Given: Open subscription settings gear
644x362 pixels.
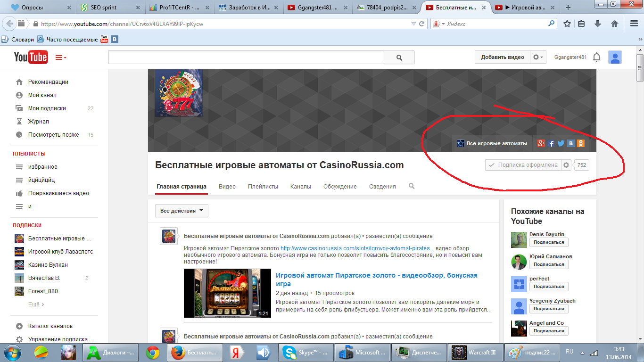Looking at the screenshot, I should pyautogui.click(x=566, y=165).
